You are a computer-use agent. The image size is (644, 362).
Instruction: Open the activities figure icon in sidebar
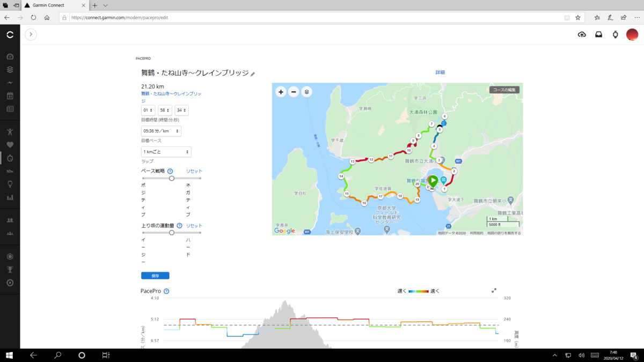tap(10, 131)
